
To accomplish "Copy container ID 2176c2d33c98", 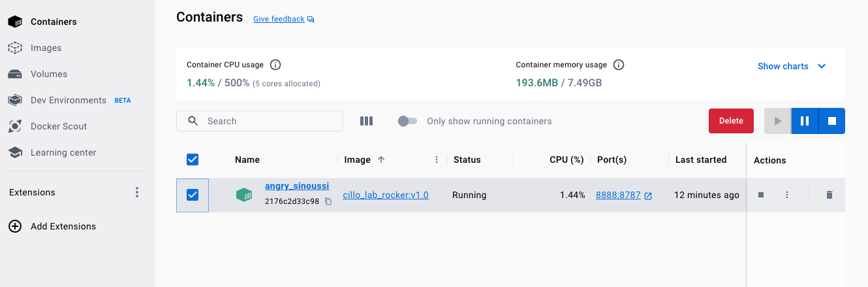I will tap(328, 201).
